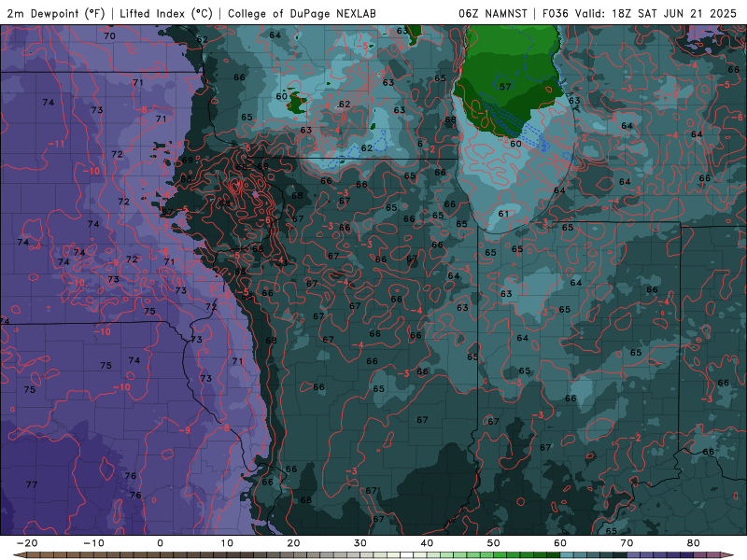
Task: Click the "50" colorbar scale label
Action: [x=494, y=543]
